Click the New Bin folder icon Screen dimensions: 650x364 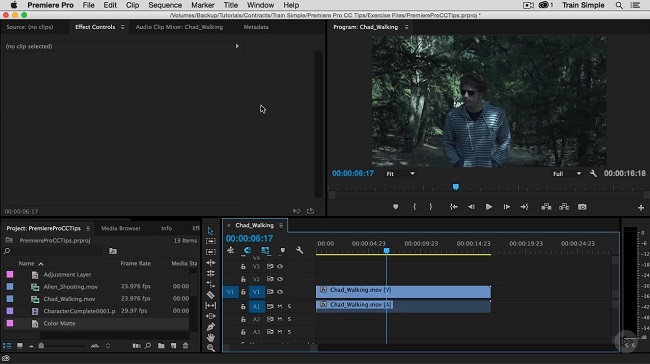(x=161, y=345)
